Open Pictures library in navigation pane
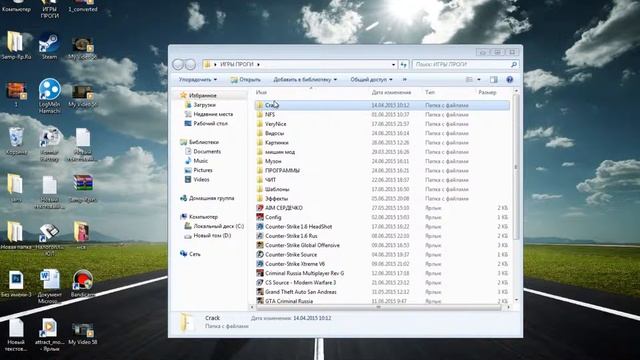This screenshot has height=360, width=640. point(203,170)
